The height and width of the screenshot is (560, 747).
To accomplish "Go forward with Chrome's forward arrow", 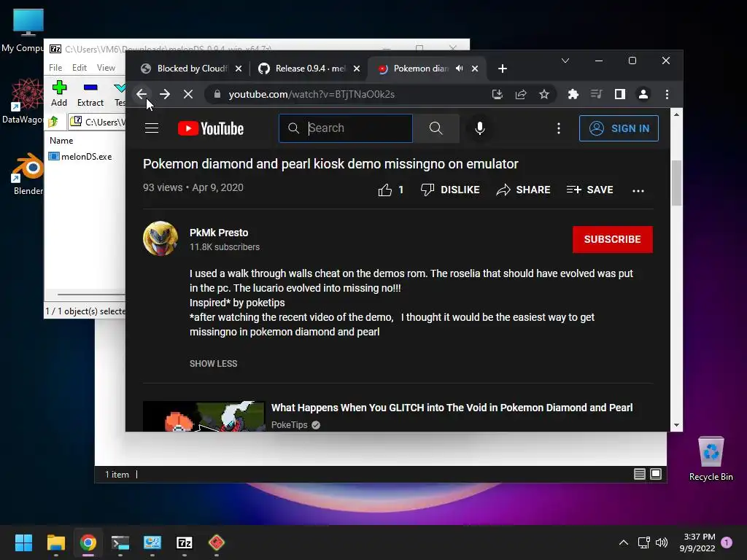I will tap(165, 94).
